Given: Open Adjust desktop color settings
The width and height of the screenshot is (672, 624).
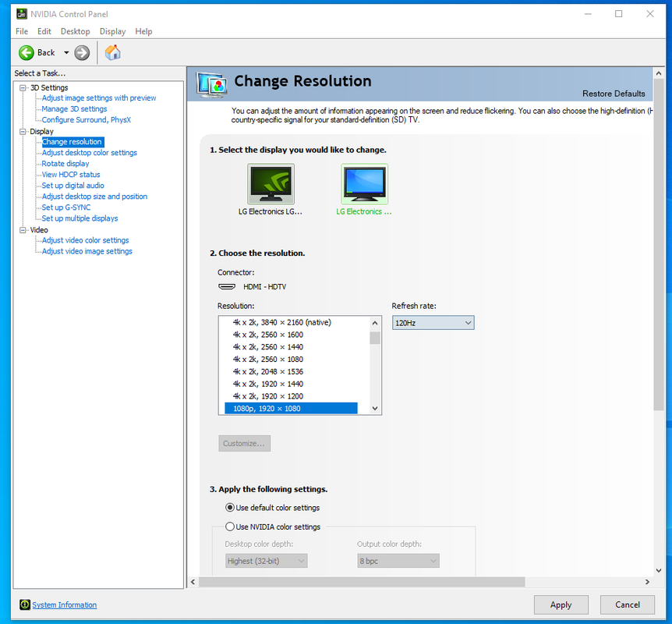Looking at the screenshot, I should coord(90,153).
